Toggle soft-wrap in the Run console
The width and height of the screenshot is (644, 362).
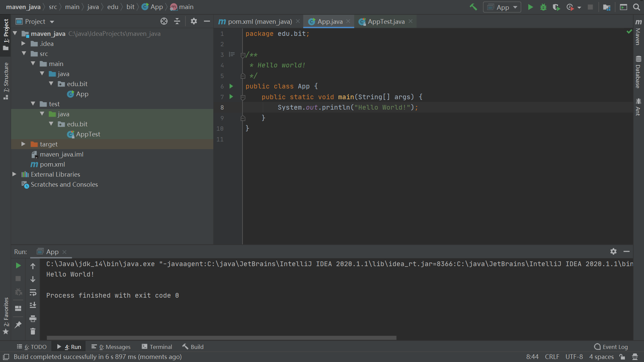tap(33, 292)
